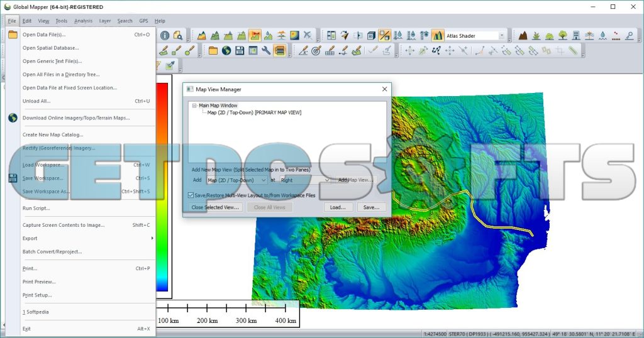Open the Atlas Shader dropdown
The height and width of the screenshot is (338, 644).
pyautogui.click(x=501, y=36)
